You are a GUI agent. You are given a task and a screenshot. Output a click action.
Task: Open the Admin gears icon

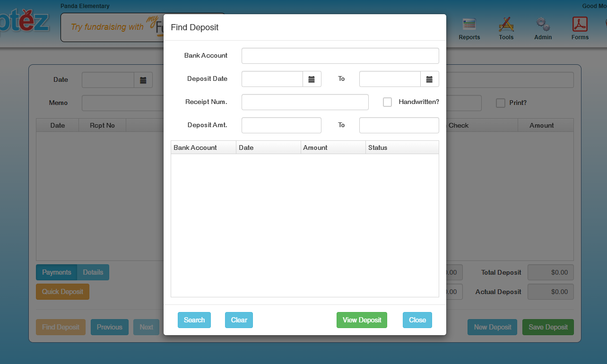pos(543,28)
